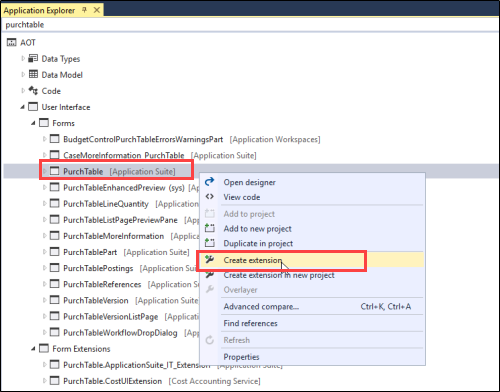Click the AOT root node icon

pos(11,42)
